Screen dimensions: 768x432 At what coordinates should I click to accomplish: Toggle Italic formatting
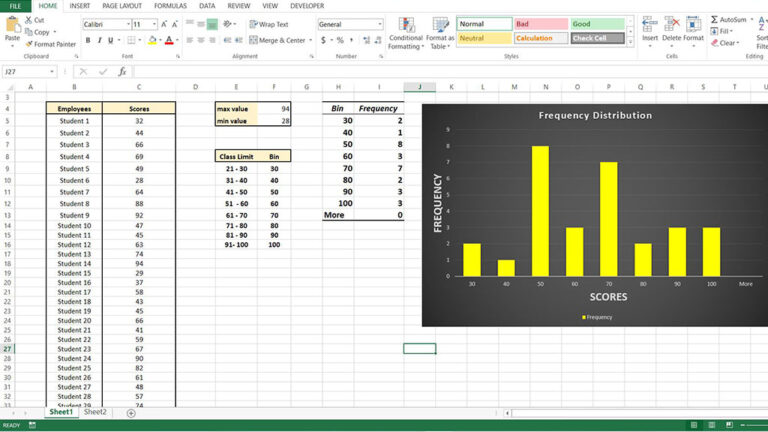coord(99,40)
